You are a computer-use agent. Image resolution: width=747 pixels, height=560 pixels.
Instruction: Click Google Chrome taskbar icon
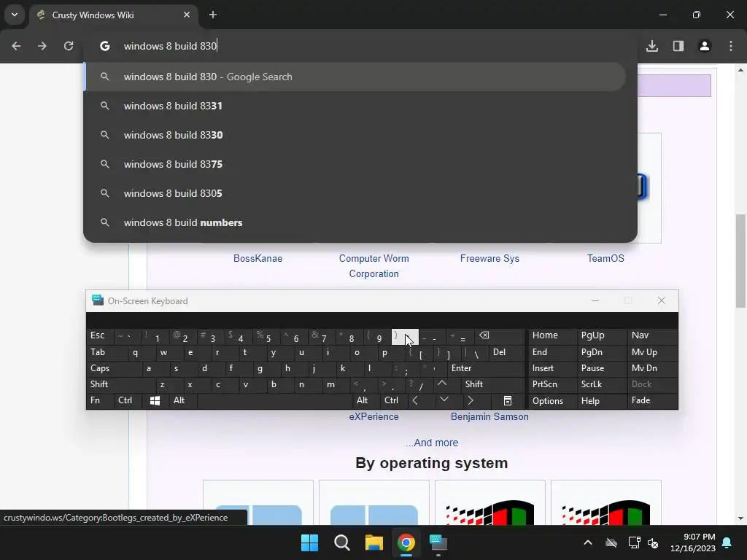[x=406, y=542]
